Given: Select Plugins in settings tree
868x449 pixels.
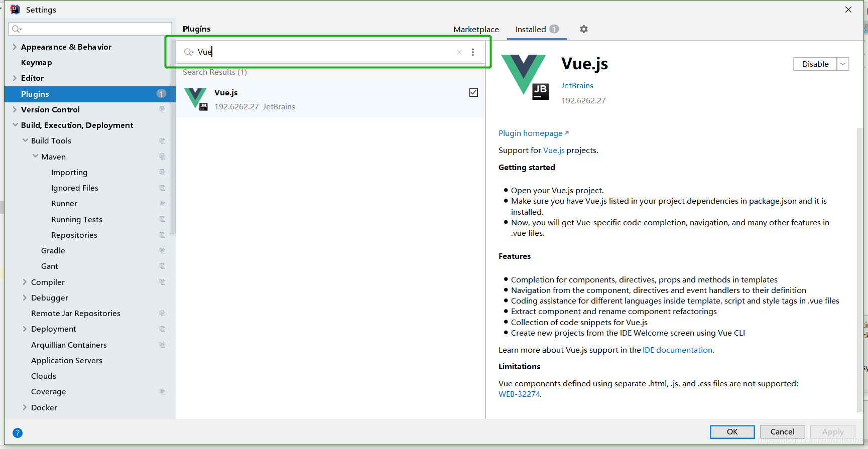Looking at the screenshot, I should coord(90,94).
